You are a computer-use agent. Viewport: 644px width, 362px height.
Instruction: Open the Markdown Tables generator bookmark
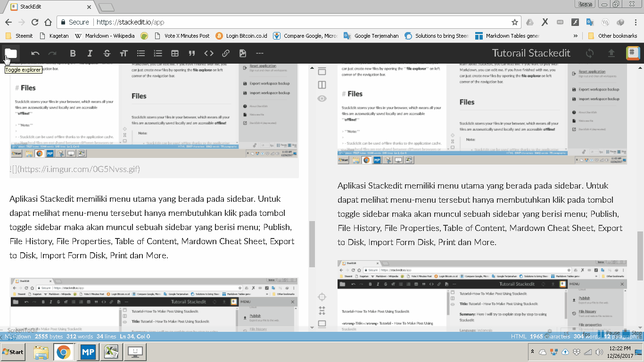click(507, 36)
